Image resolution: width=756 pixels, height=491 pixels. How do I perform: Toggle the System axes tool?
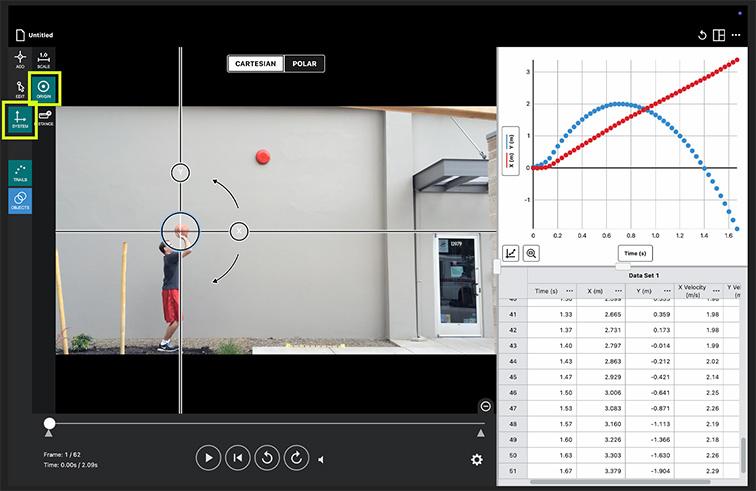point(20,119)
